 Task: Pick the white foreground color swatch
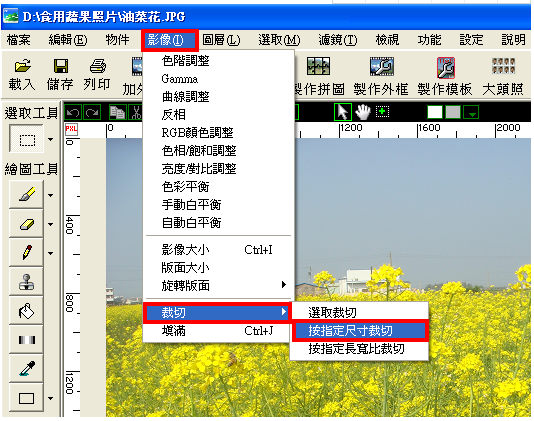(x=435, y=112)
